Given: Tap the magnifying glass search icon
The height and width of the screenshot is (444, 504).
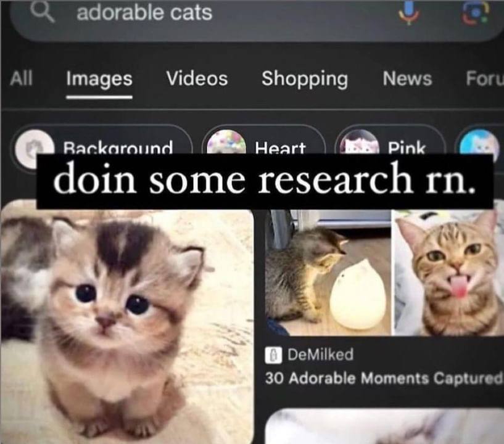Looking at the screenshot, I should [43, 12].
